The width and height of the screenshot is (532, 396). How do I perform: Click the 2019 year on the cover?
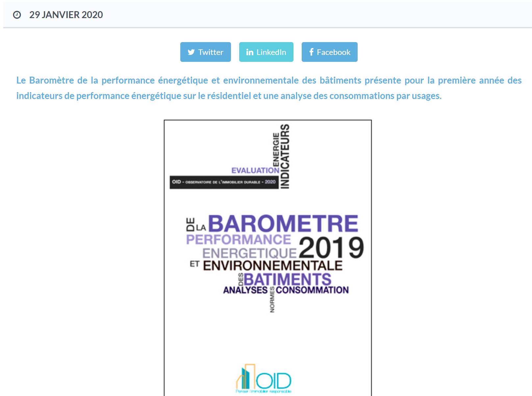tap(331, 248)
